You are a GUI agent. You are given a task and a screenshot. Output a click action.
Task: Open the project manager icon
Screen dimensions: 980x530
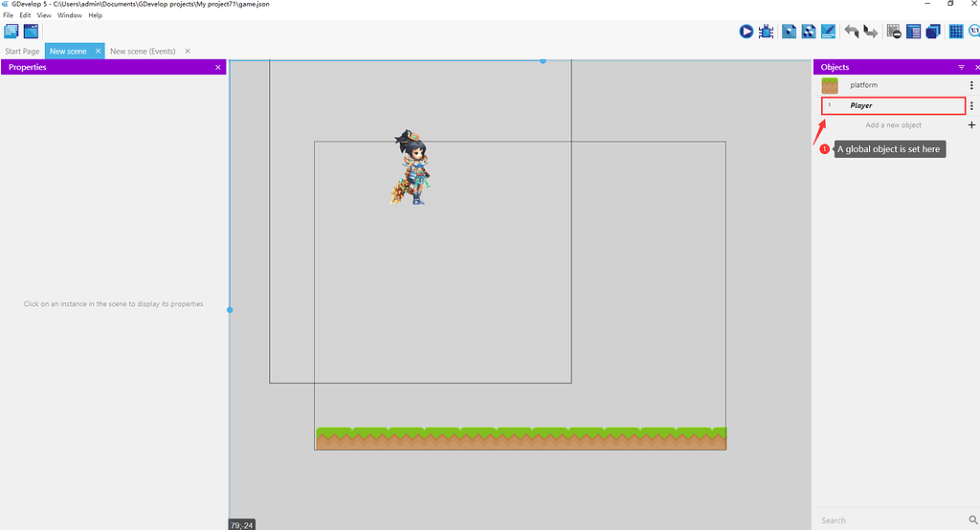tap(11, 32)
